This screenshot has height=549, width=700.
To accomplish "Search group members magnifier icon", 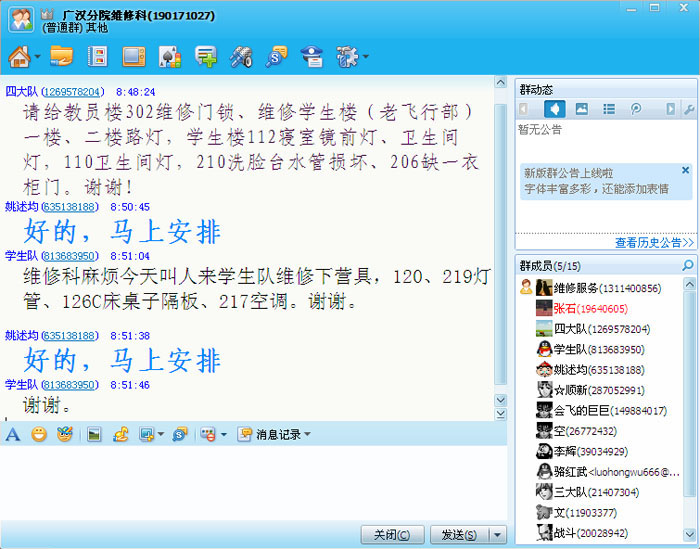I will (688, 266).
